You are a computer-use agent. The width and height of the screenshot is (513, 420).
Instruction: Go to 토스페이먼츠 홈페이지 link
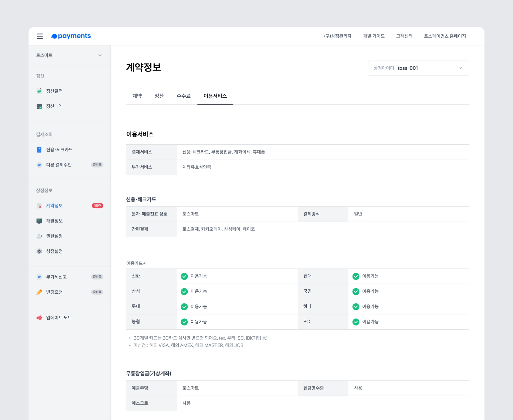445,36
